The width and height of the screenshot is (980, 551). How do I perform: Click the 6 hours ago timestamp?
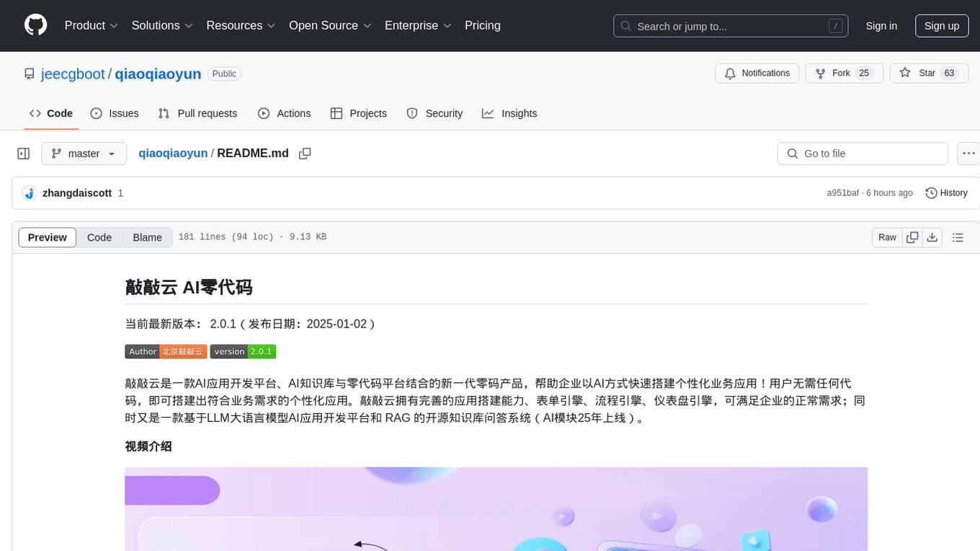pyautogui.click(x=889, y=193)
